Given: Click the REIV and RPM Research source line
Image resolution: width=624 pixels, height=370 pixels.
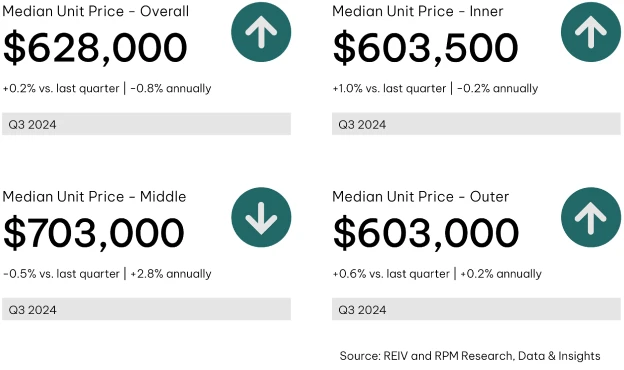Looking at the screenshot, I should (470, 356).
